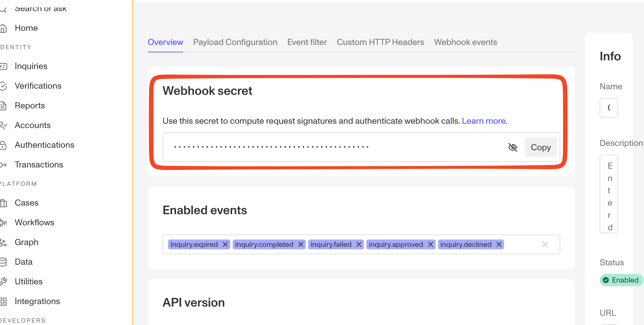This screenshot has height=325, width=644.
Task: Open the Event filter tab
Action: pos(307,42)
